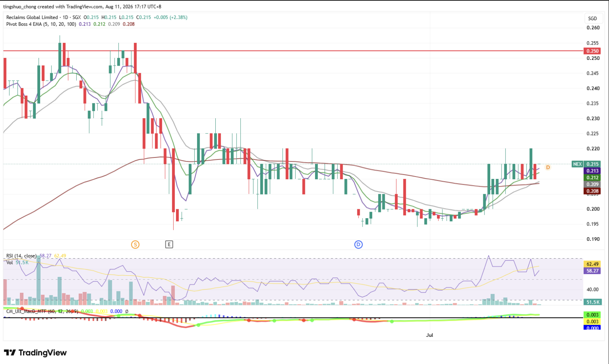Click the small orange D beside latest candle
609x364 pixels.
click(548, 167)
